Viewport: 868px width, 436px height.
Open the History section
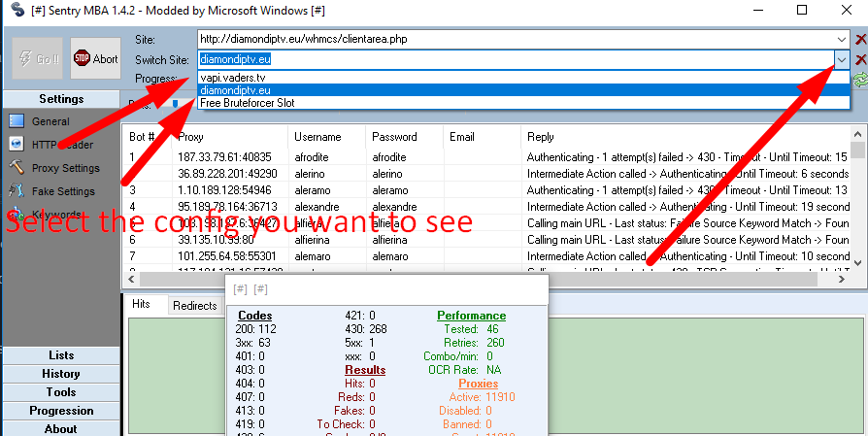(x=60, y=374)
